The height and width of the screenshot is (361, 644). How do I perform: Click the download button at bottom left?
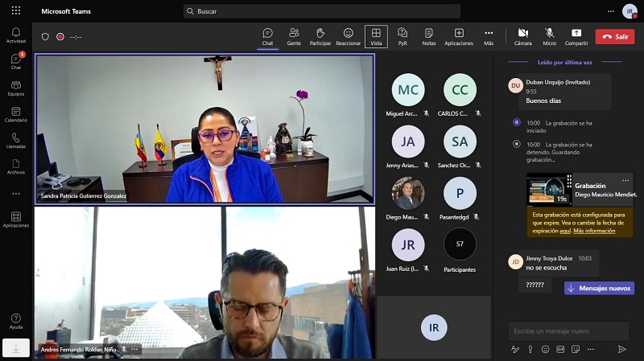coord(16,348)
